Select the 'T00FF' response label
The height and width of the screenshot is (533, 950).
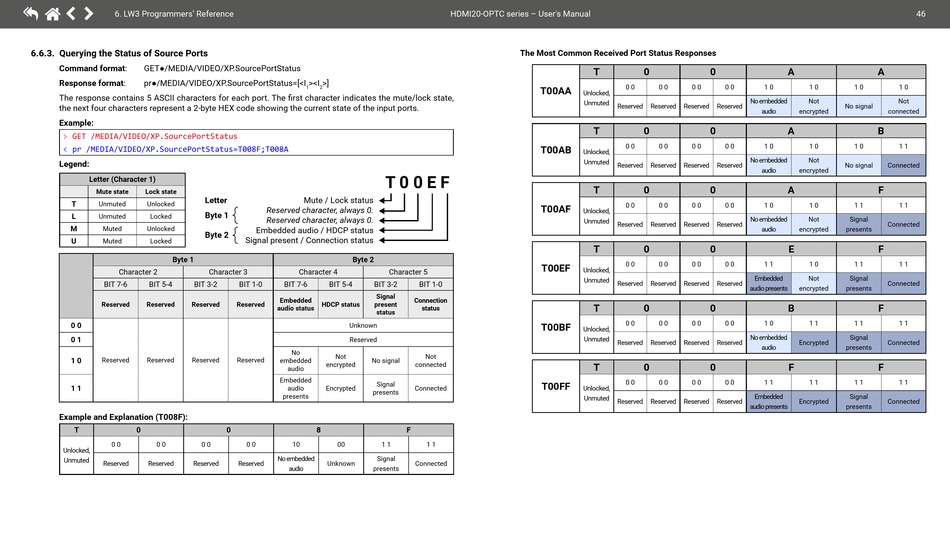[556, 386]
